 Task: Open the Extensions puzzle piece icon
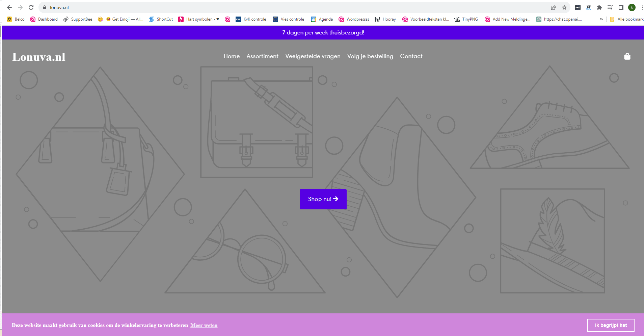click(599, 7)
